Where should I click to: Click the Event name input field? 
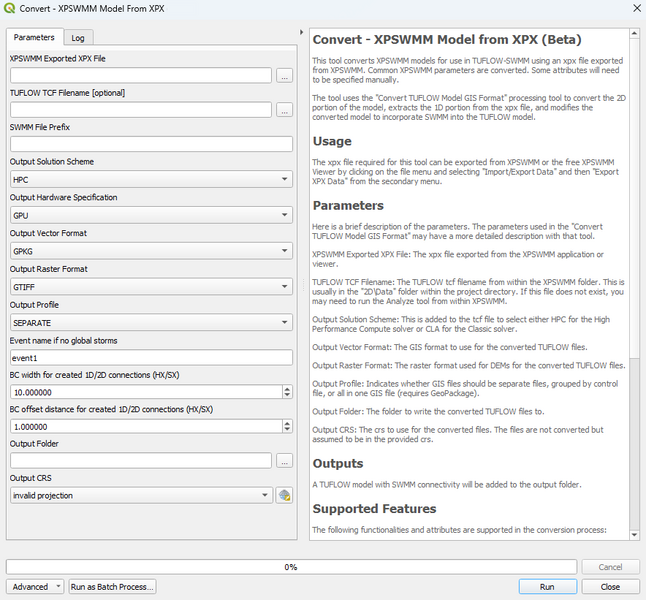pyautogui.click(x=151, y=358)
